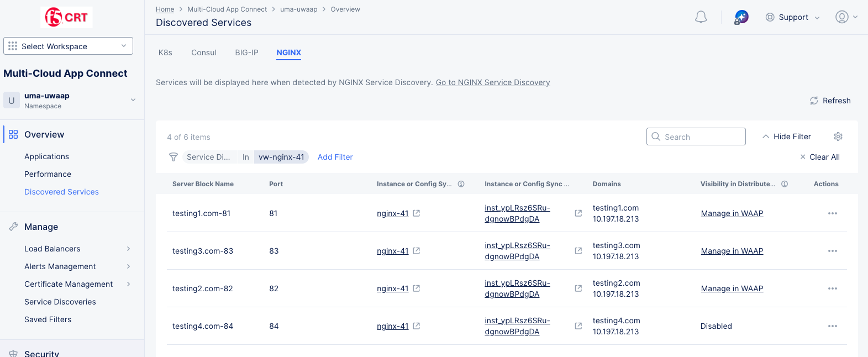The width and height of the screenshot is (868, 357).
Task: Click Multi-Cloud App Connect breadcrumb
Action: point(227,9)
